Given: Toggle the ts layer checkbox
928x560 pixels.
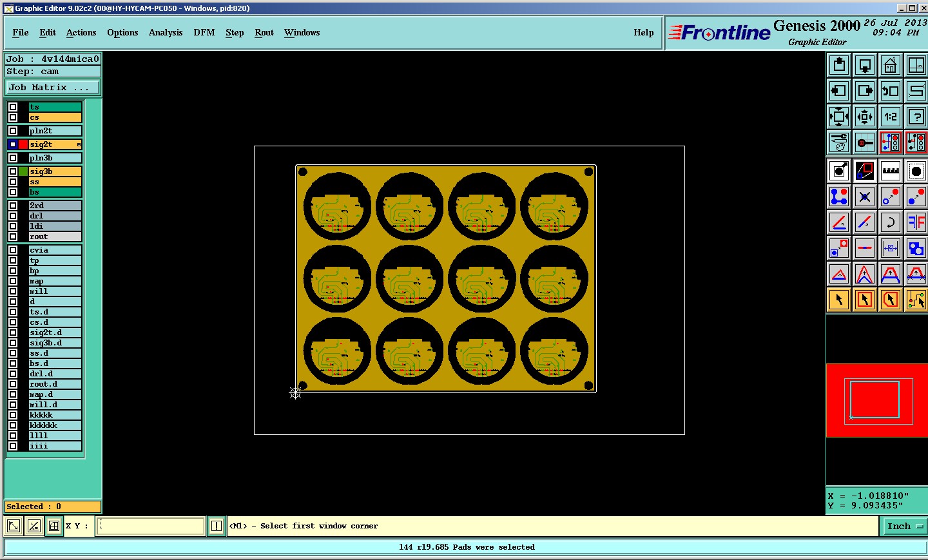Looking at the screenshot, I should pyautogui.click(x=13, y=107).
